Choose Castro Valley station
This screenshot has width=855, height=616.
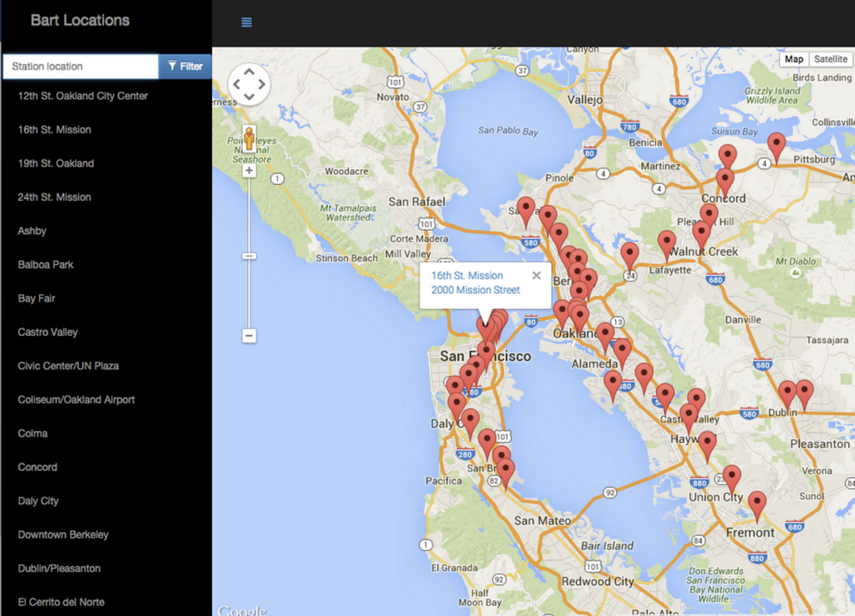[48, 332]
